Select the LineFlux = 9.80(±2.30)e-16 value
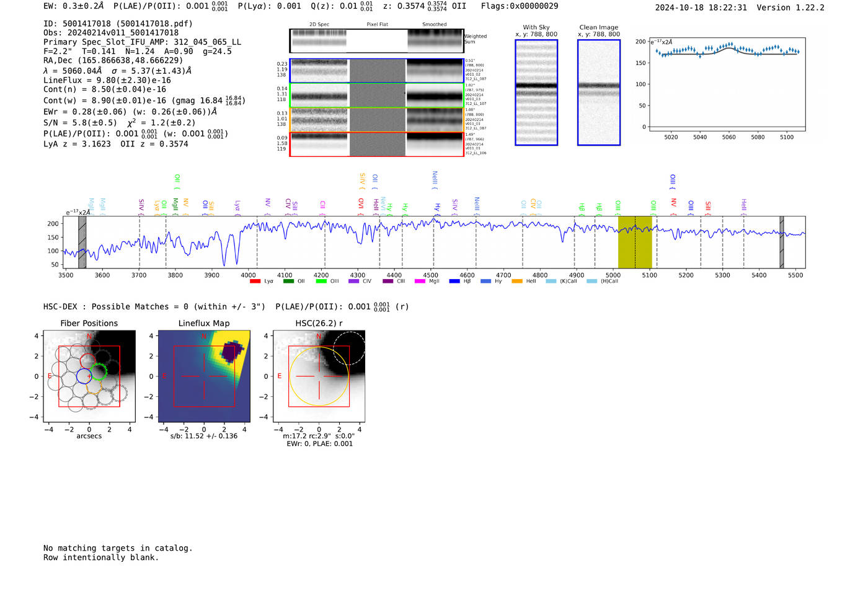The width and height of the screenshot is (868, 591). (x=107, y=80)
